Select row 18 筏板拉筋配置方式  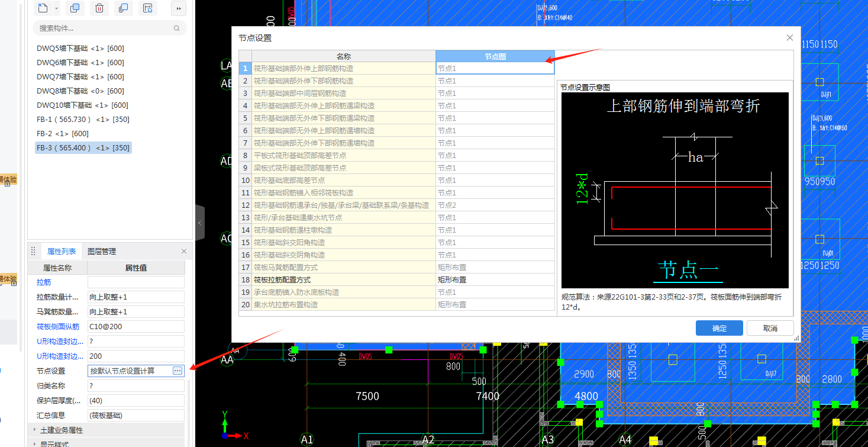[344, 280]
